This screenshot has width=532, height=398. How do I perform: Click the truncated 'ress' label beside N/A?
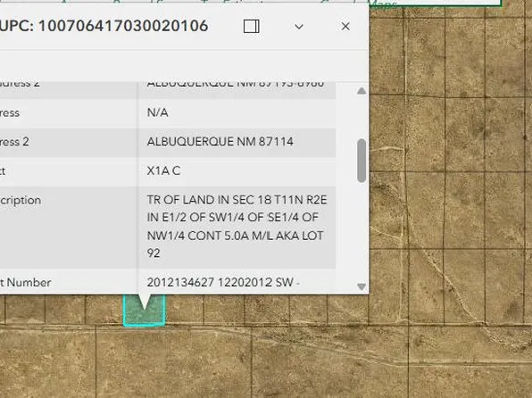coord(10,112)
